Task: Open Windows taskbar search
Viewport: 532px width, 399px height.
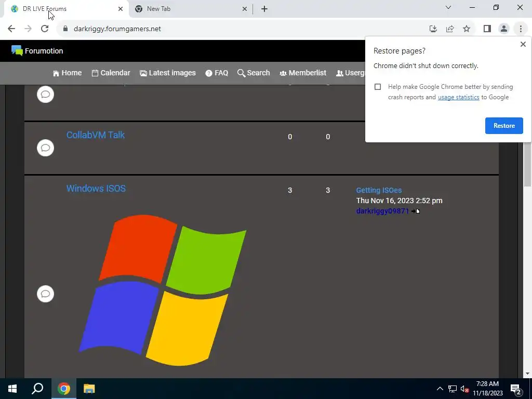Action: 37,389
